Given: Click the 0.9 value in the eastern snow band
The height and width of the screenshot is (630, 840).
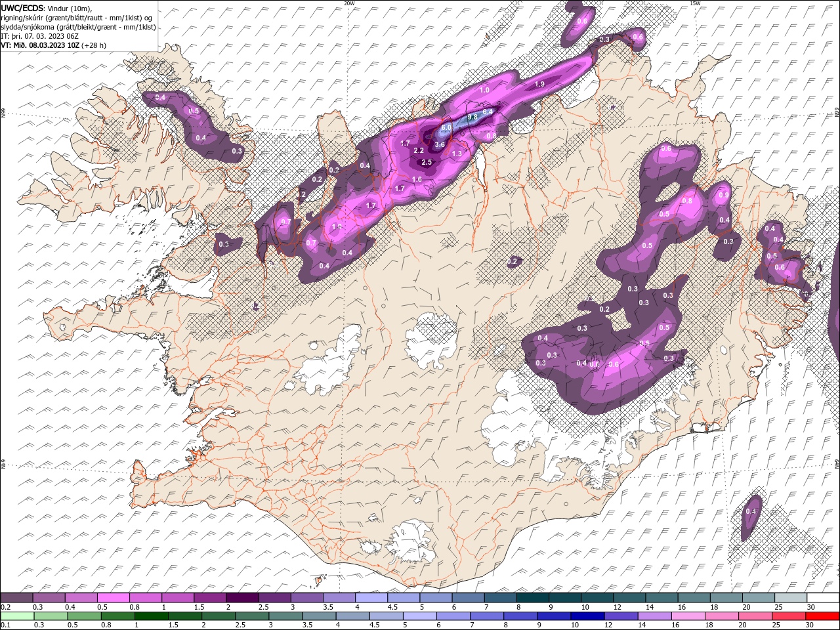Looking at the screenshot, I should point(724,195).
